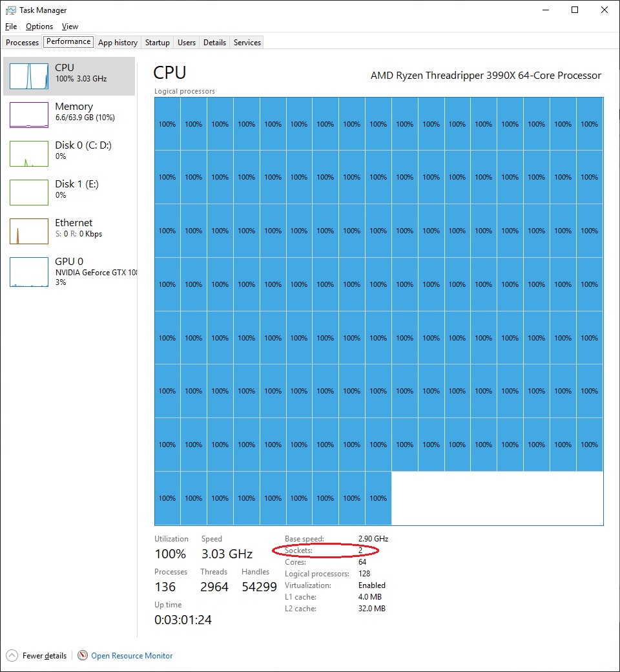Image resolution: width=620 pixels, height=672 pixels.
Task: Select the Disk 0 (C: D:) graph thumbnail
Action: point(28,153)
